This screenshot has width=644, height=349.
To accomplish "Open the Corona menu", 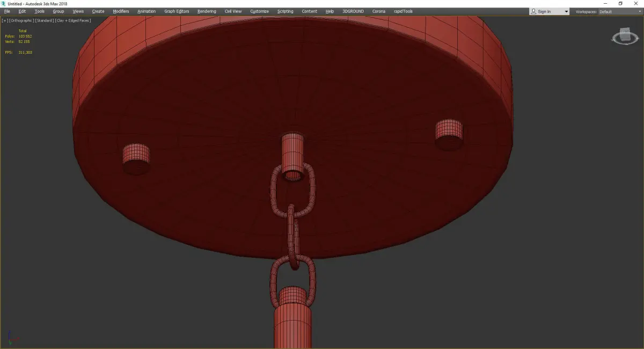I will [379, 11].
